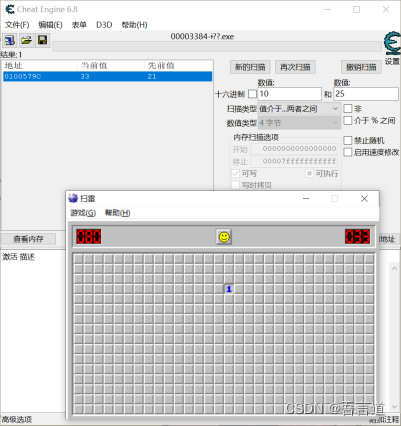Click the Cheat Engine title bar icon

[10, 9]
